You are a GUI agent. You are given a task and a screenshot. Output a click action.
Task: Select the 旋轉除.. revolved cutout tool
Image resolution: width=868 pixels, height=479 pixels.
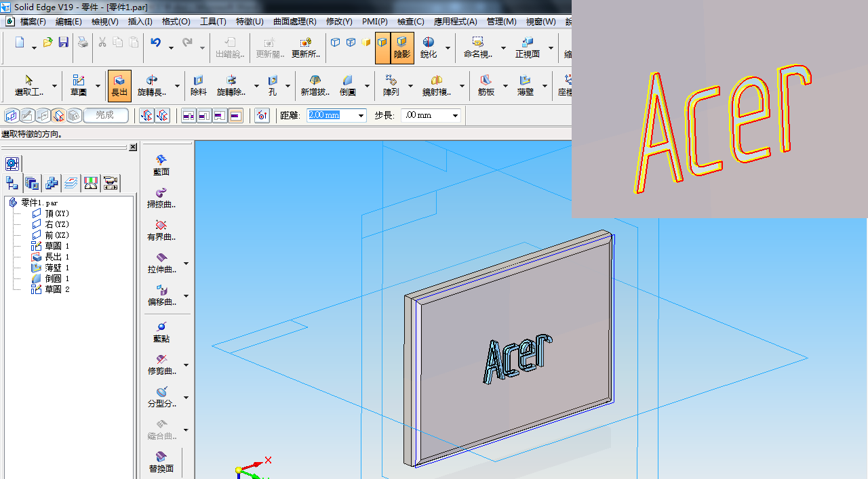click(231, 86)
